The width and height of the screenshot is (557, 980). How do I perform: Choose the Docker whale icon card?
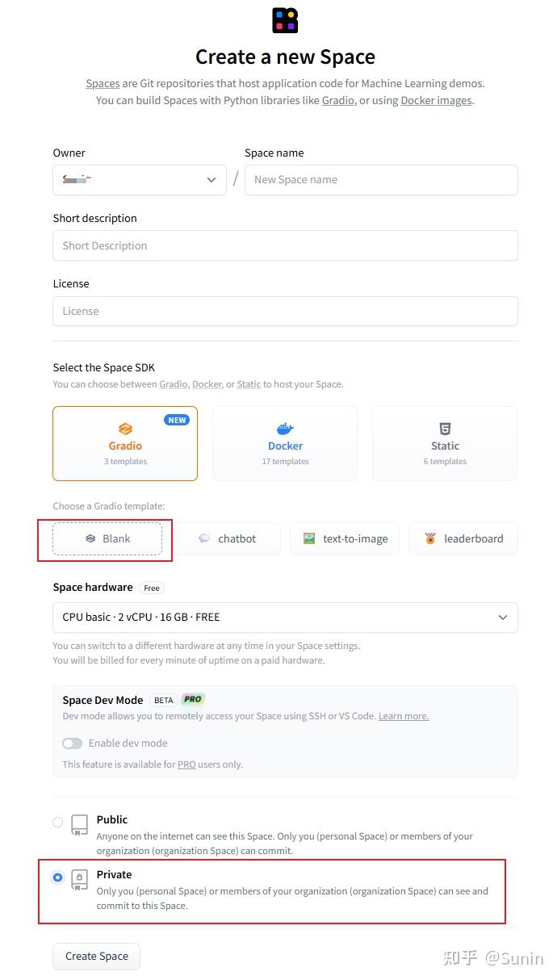tap(285, 443)
